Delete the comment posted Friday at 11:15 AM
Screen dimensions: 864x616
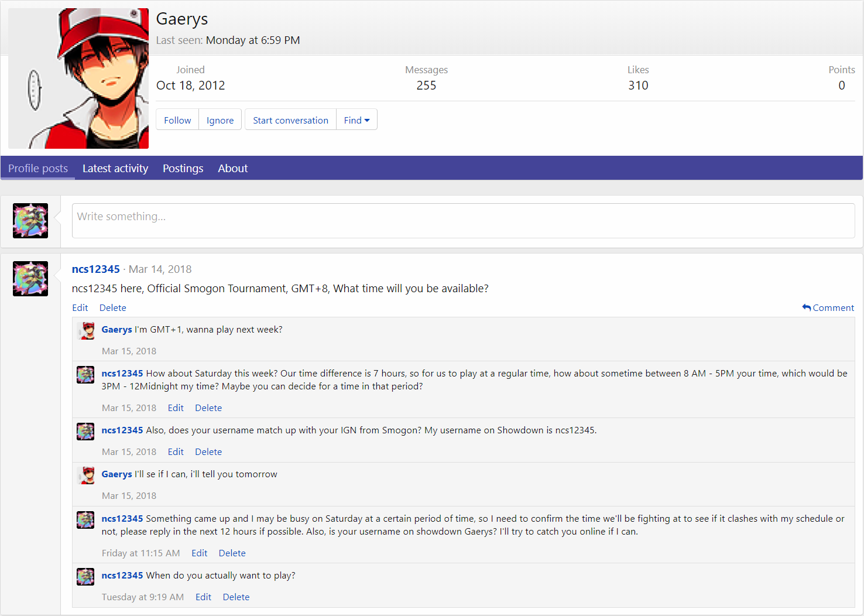232,553
